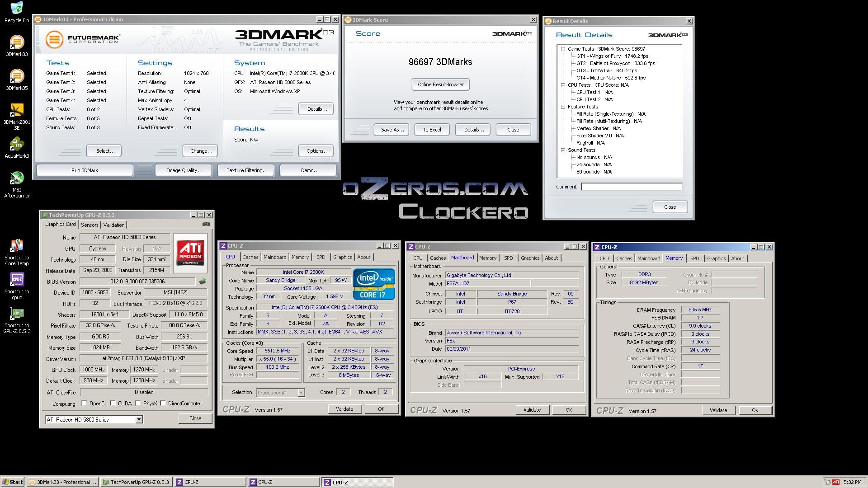Click GPU-Z screenshot camera icon
868x488 pixels.
pyautogui.click(x=206, y=224)
